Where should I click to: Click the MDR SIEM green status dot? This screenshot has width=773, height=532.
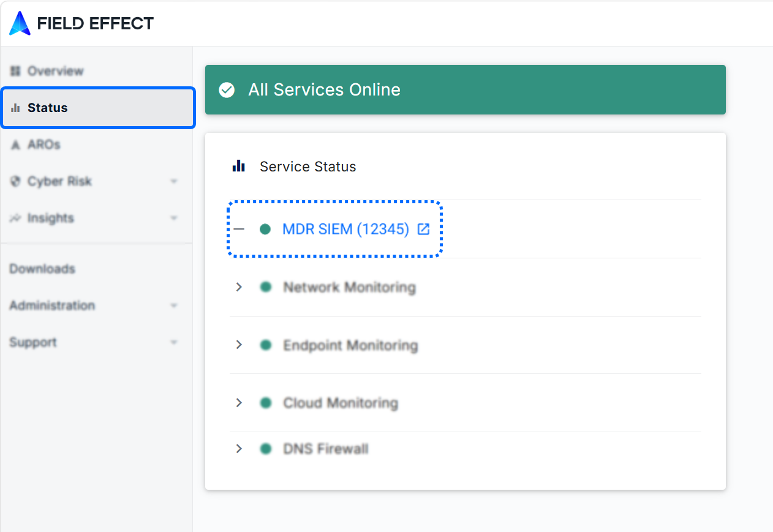[x=265, y=229]
